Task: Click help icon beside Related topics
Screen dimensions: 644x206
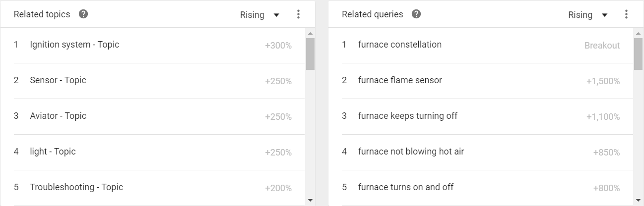Action: pyautogui.click(x=83, y=14)
